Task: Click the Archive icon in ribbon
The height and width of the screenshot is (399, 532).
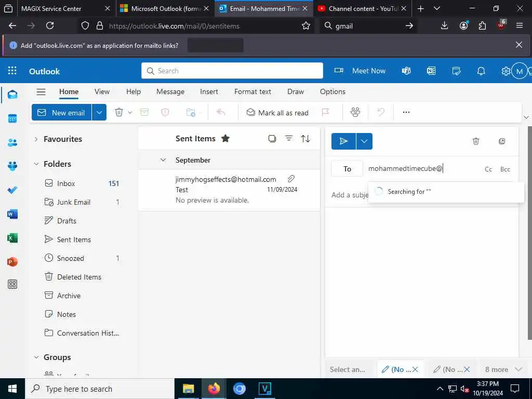Action: 144,112
